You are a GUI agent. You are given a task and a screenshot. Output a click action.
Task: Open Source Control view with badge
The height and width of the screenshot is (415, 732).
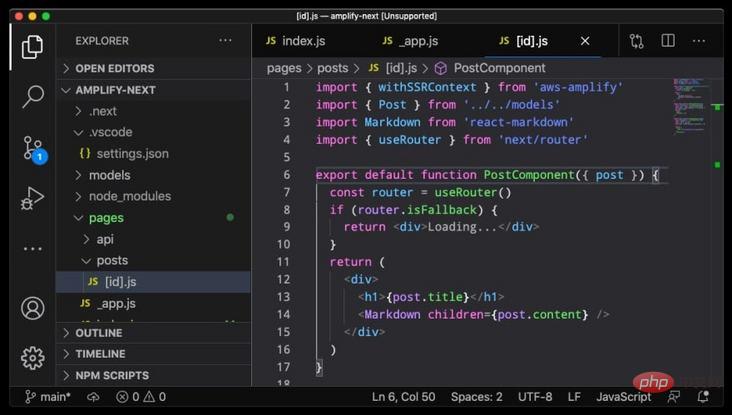tap(33, 149)
